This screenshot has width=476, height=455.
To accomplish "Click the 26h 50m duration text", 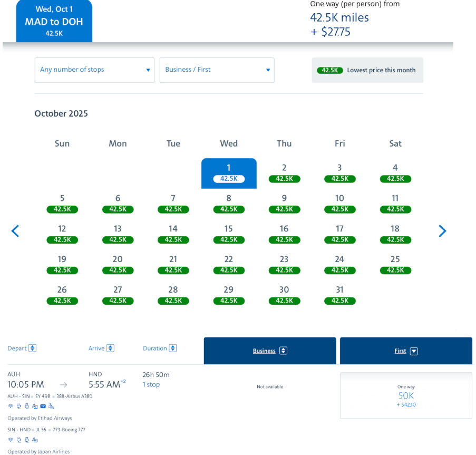I will pos(156,375).
